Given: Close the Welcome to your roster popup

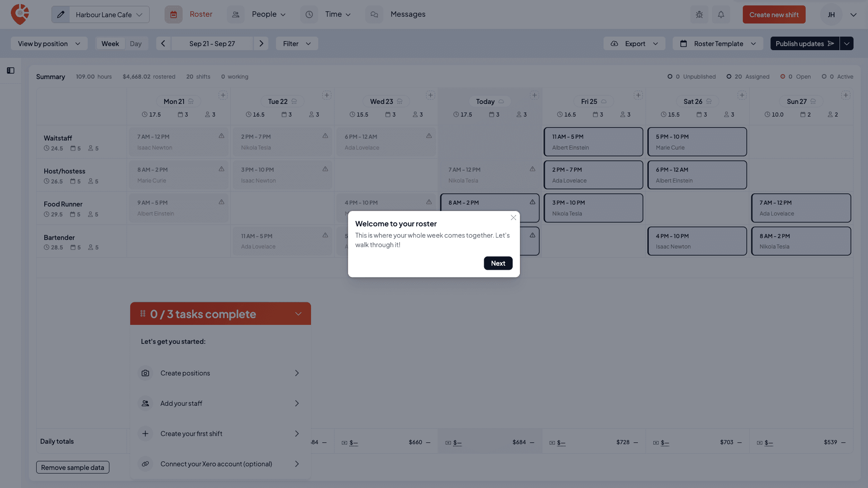Looking at the screenshot, I should [514, 217].
